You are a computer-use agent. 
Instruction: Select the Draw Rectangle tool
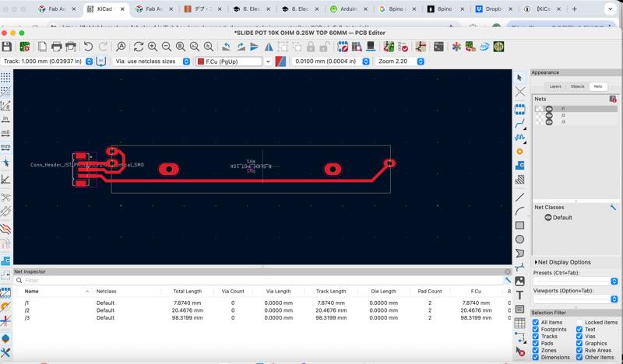coord(519,225)
